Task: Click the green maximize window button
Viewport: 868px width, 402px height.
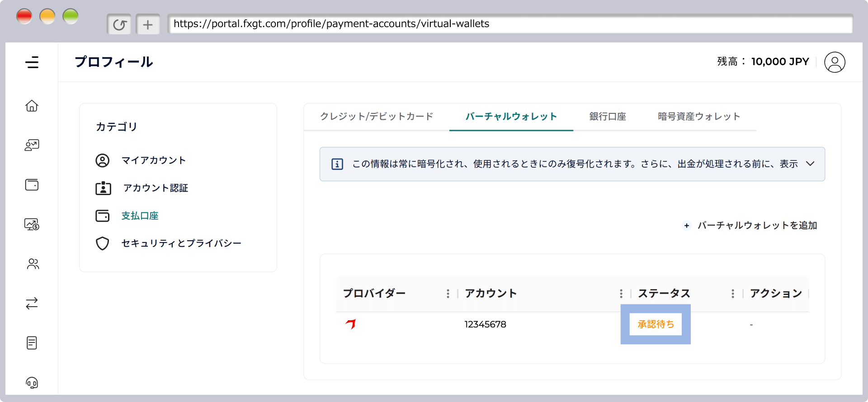Action: (x=71, y=17)
